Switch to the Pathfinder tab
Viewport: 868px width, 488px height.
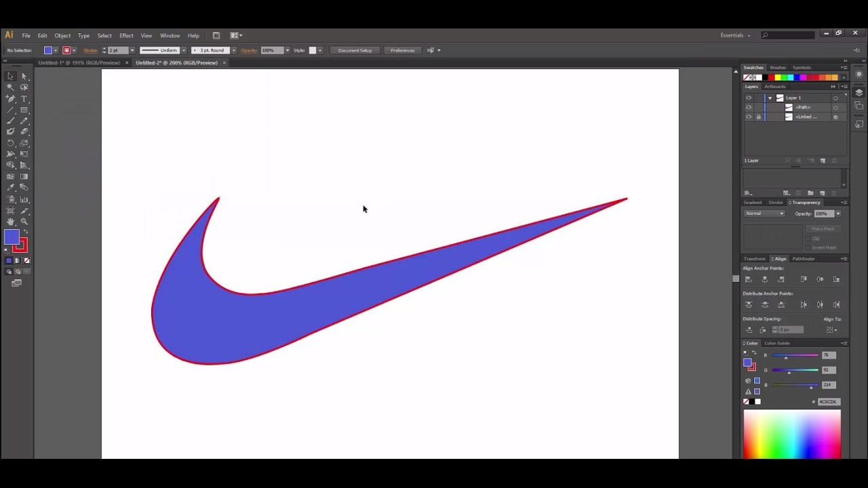(804, 259)
